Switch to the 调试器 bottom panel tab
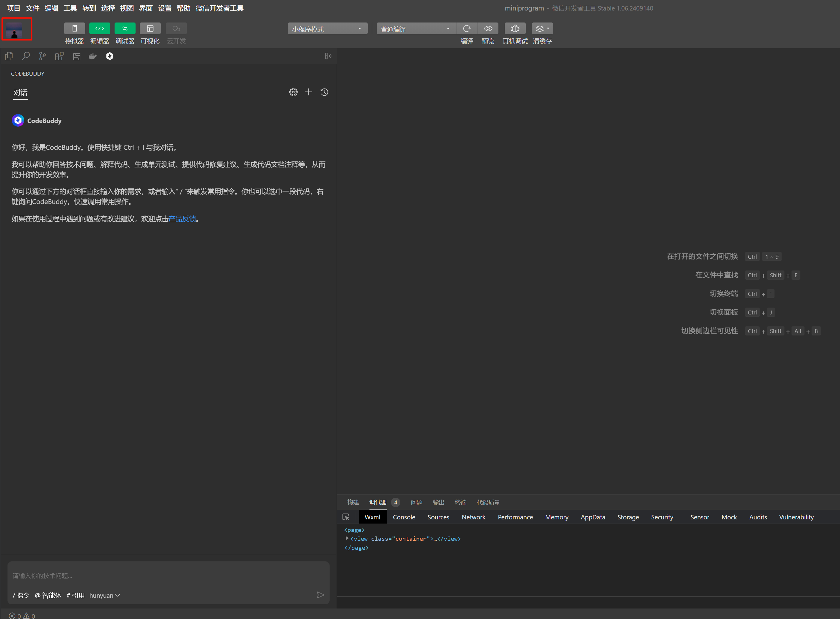 378,502
